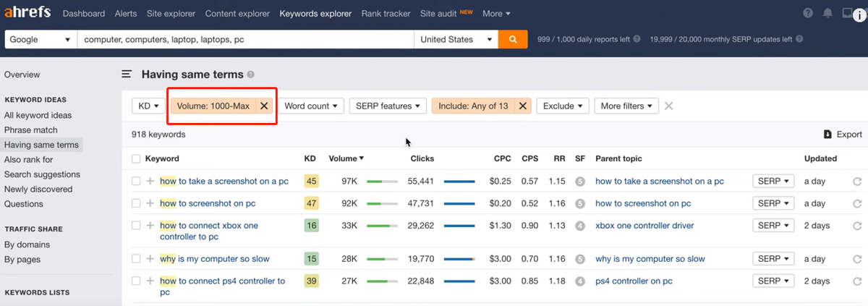Check 'why is my computer so slow' checkbox

(136, 258)
